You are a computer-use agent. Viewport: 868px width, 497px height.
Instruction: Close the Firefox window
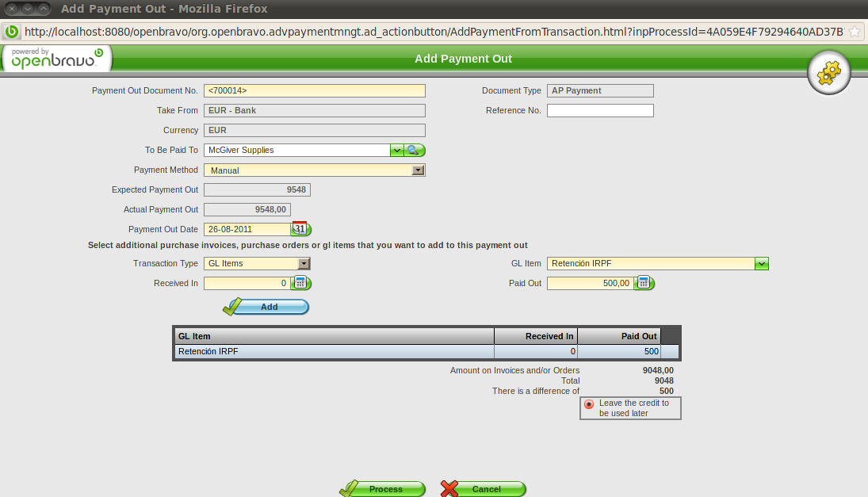click(x=12, y=9)
